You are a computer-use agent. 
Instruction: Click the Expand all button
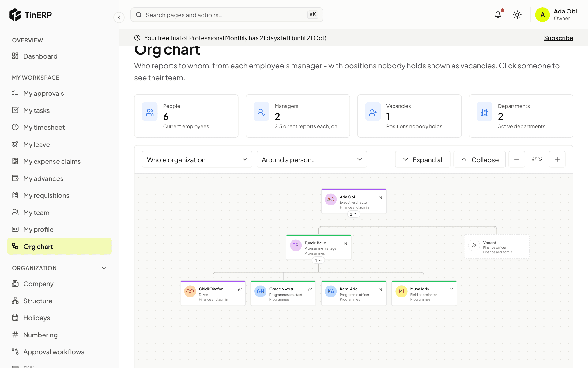pyautogui.click(x=423, y=159)
